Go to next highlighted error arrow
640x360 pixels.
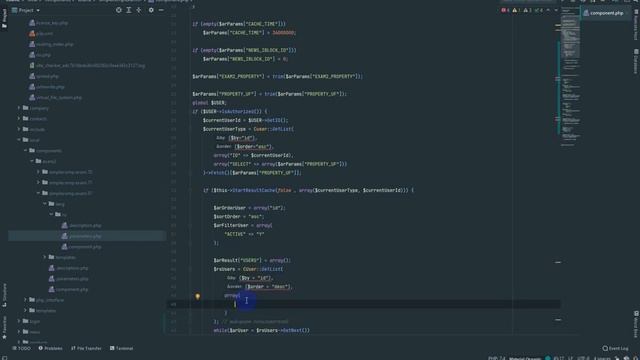coord(556,10)
